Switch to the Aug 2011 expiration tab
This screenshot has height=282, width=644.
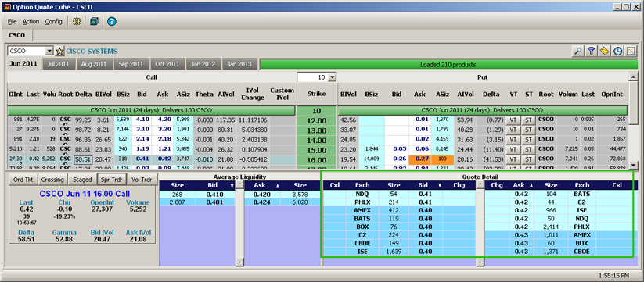(94, 64)
